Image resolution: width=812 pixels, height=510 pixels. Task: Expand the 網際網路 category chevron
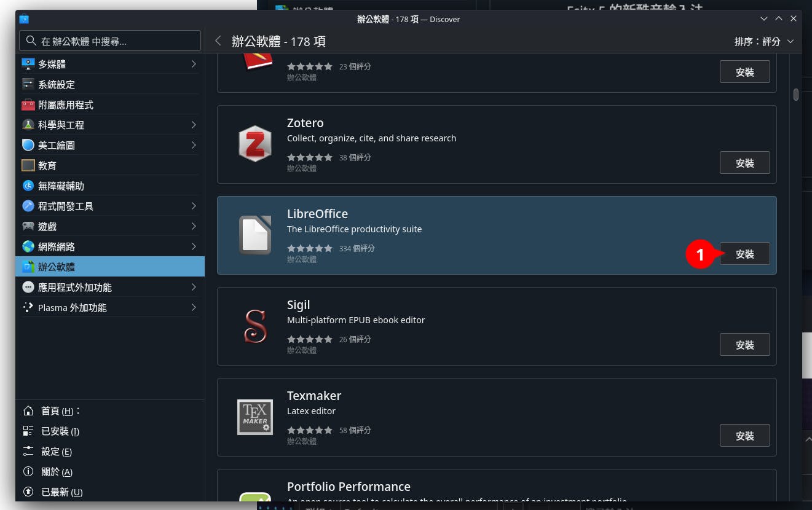[x=194, y=246]
